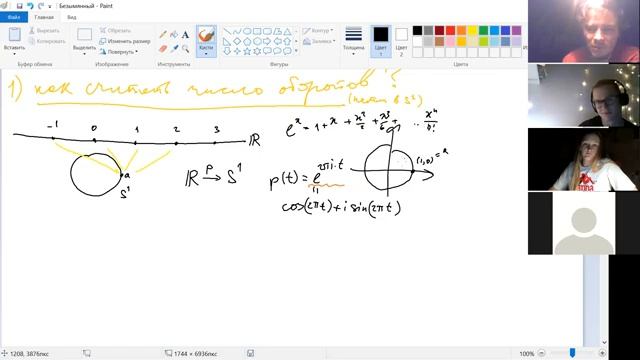Choose the black color swatch in palette

pos(417,31)
